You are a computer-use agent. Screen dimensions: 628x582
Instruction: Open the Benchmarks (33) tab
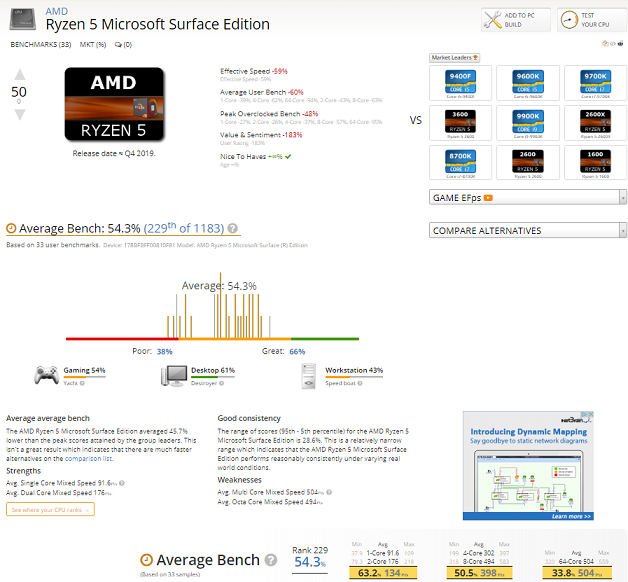point(41,44)
